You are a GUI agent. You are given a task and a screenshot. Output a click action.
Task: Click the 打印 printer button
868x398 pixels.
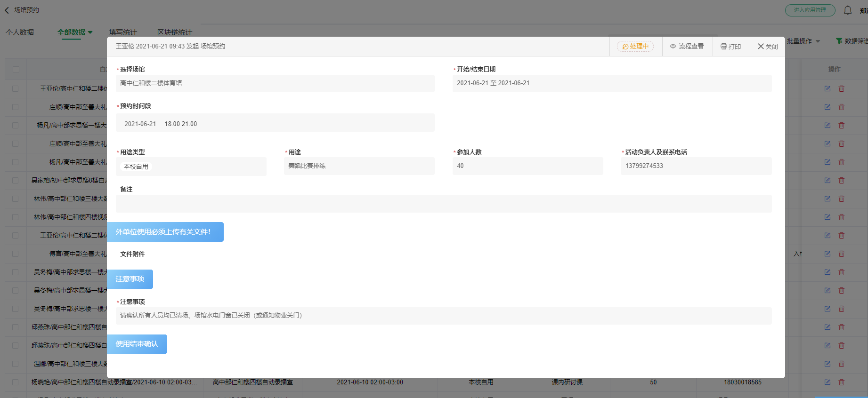point(730,46)
